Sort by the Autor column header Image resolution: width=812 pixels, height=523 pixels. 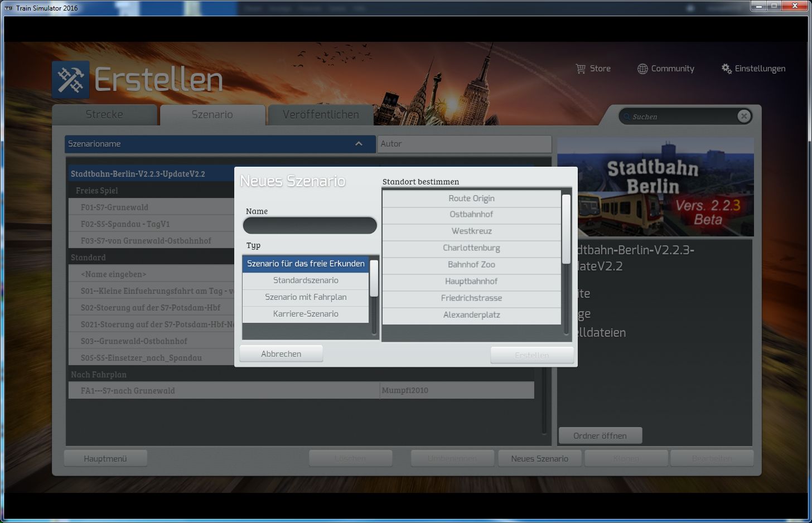[464, 144]
